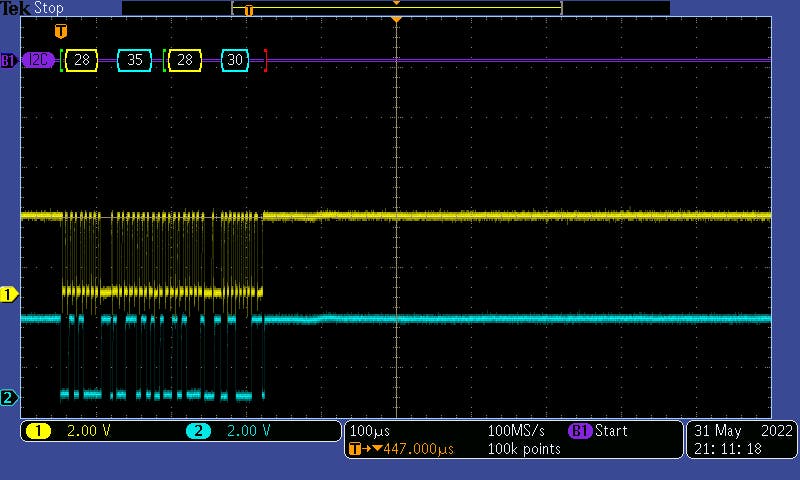Click the Tek logo in the corner

[14, 8]
